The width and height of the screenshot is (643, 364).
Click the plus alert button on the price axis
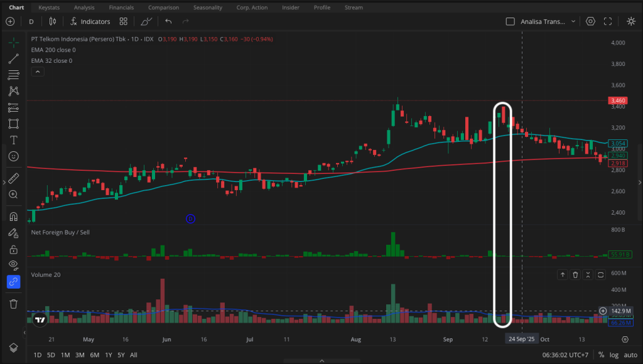(603, 311)
